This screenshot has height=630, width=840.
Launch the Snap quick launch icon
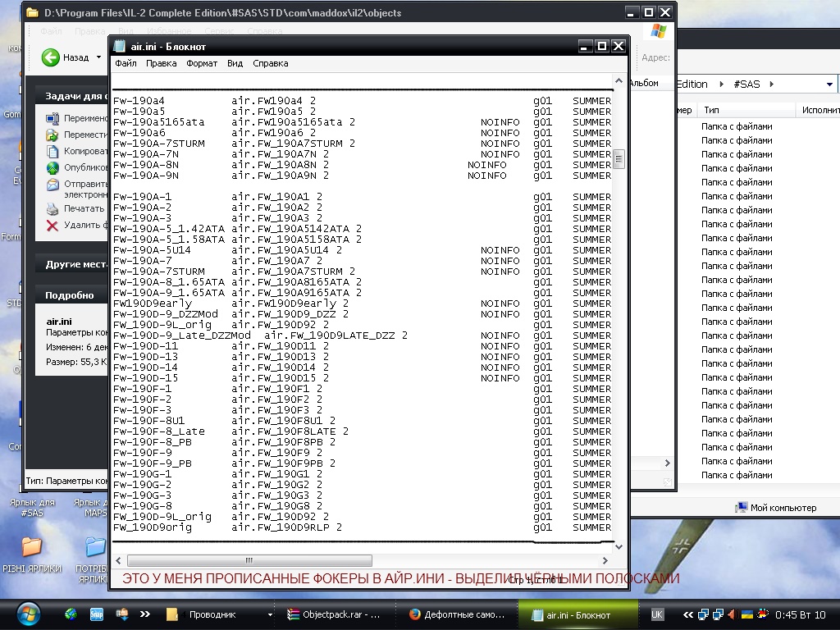[x=97, y=614]
